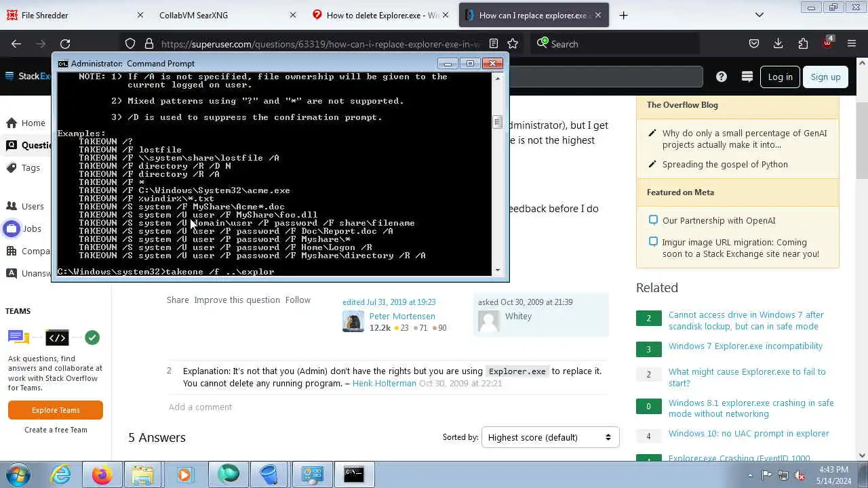Open the Firefox hamburger application menu
Viewport: 868px width, 488px height.
852,43
